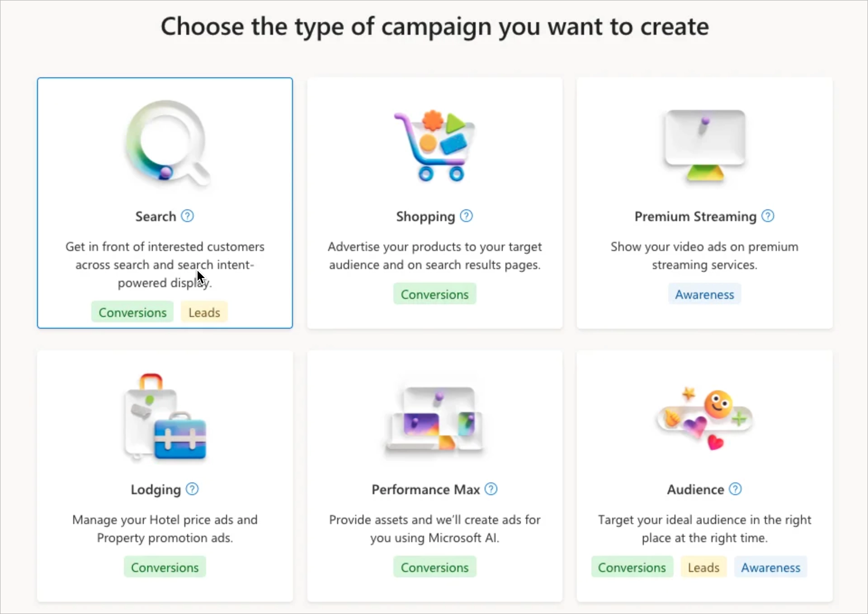Click Conversions on the Lodging card
The image size is (868, 614).
[x=165, y=567]
